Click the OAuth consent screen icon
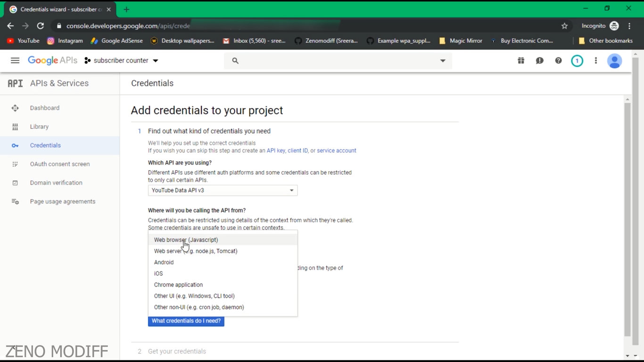This screenshot has width=644, height=362. point(15,164)
